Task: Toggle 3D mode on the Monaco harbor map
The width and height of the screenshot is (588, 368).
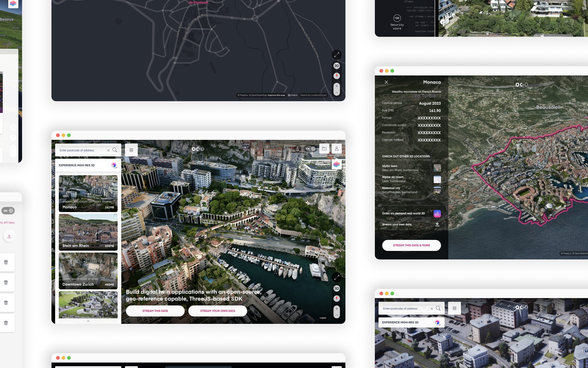Action: [336, 288]
